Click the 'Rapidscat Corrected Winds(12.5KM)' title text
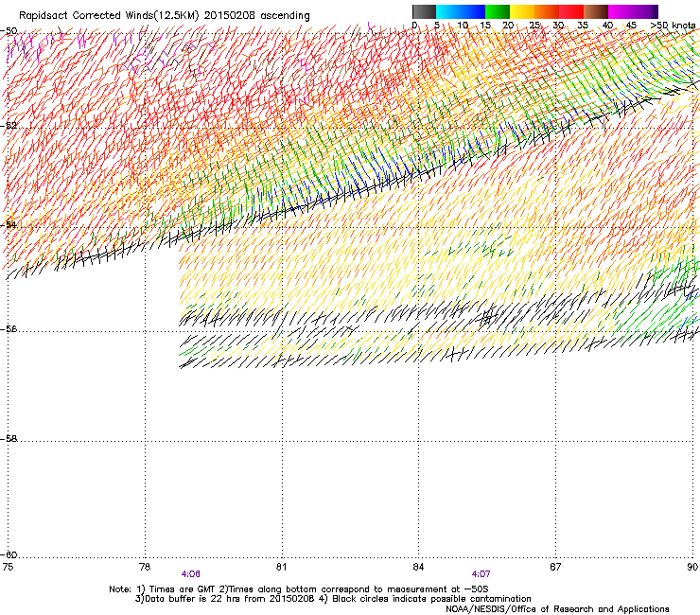Image resolution: width=700 pixels, height=615 pixels. tap(109, 15)
